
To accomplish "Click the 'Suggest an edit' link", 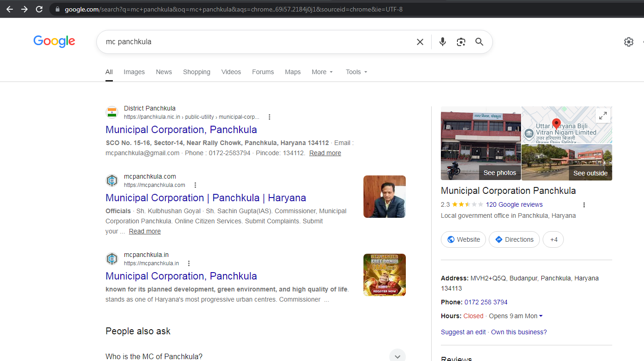I will coord(463,332).
